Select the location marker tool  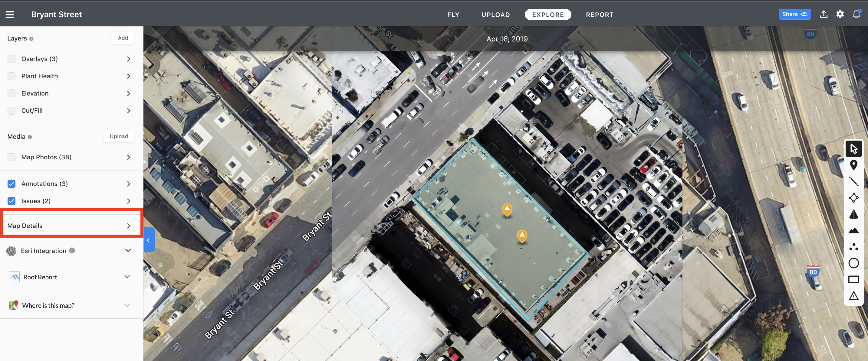point(853,165)
